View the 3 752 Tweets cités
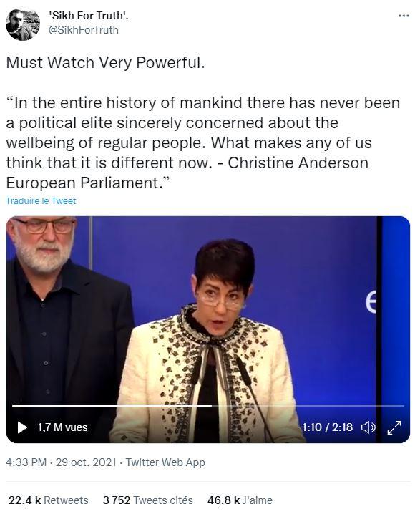The height and width of the screenshot is (519, 420). (148, 500)
